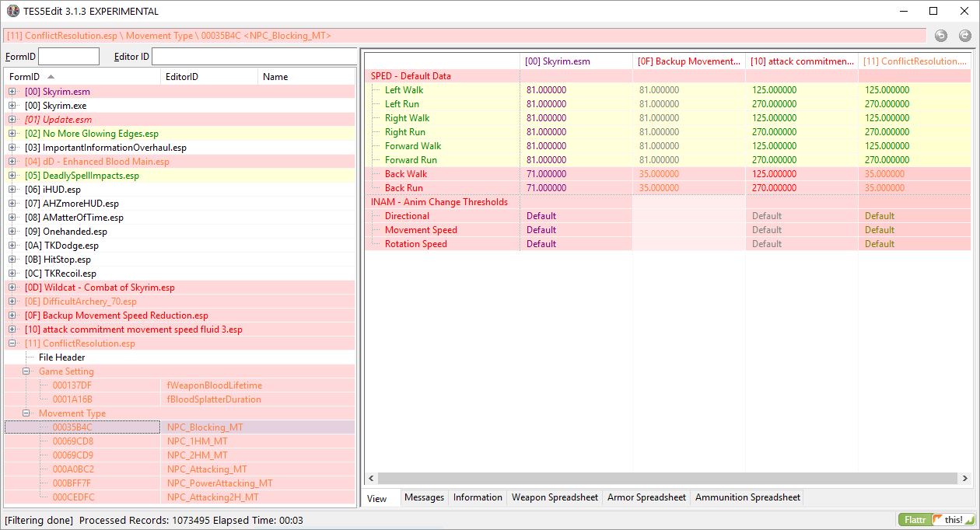This screenshot has width=980, height=530.
Task: Expand the Wildcat - Combat of Skyrim.esp node
Action: [12, 288]
